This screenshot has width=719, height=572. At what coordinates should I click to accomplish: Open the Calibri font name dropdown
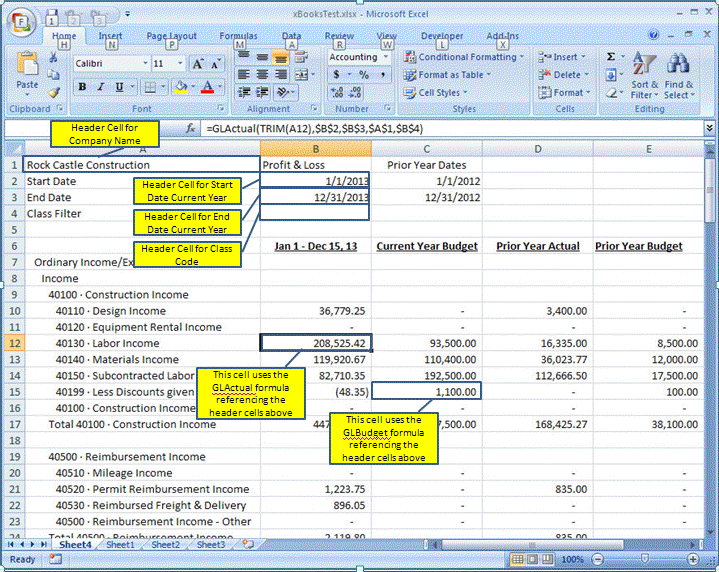point(108,63)
